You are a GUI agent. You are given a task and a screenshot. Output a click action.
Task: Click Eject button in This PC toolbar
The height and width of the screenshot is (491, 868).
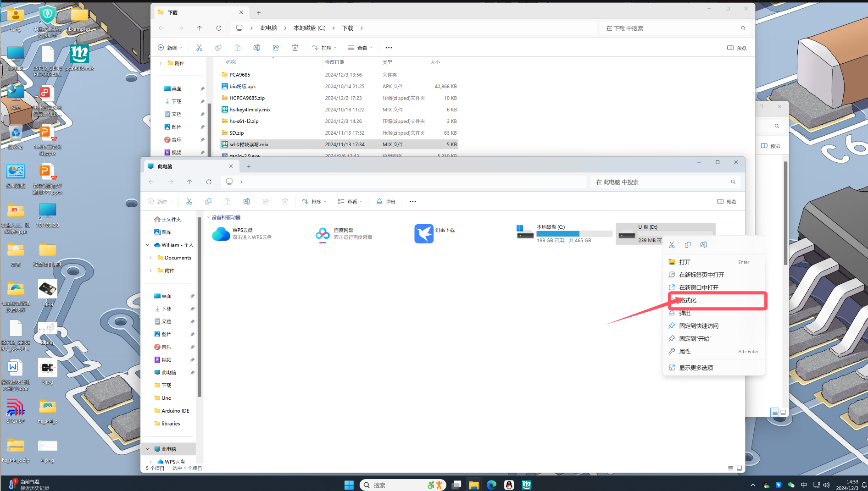click(386, 202)
